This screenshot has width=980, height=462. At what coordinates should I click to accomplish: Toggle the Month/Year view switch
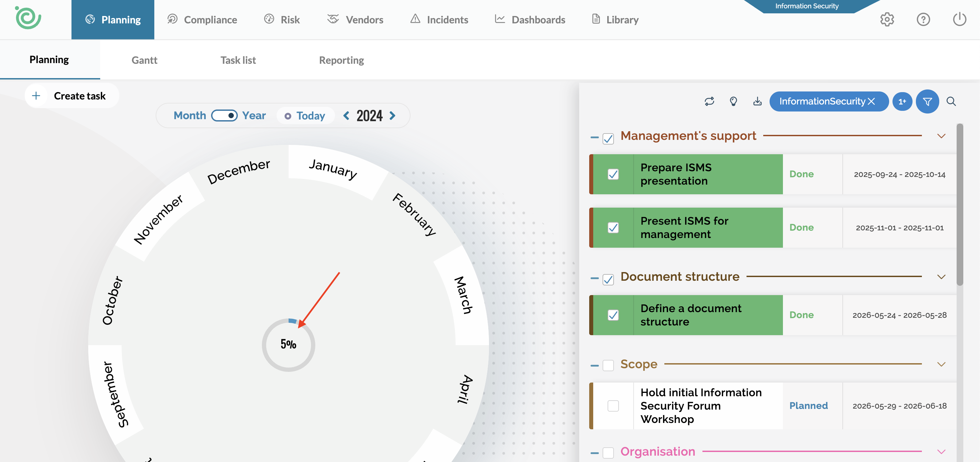tap(224, 115)
